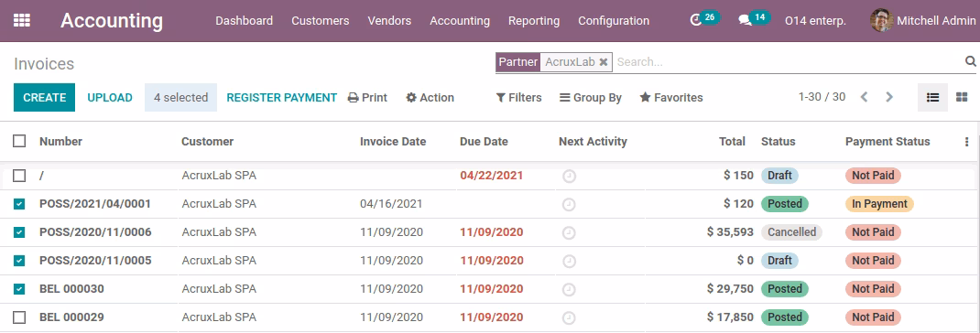Open the Action dropdown

pyautogui.click(x=430, y=98)
